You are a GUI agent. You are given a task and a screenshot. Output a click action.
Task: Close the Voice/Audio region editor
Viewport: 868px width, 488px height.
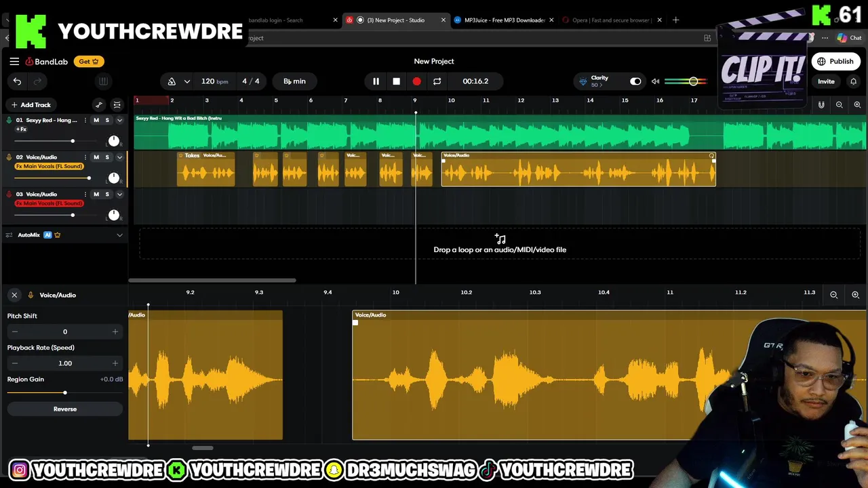click(x=14, y=295)
